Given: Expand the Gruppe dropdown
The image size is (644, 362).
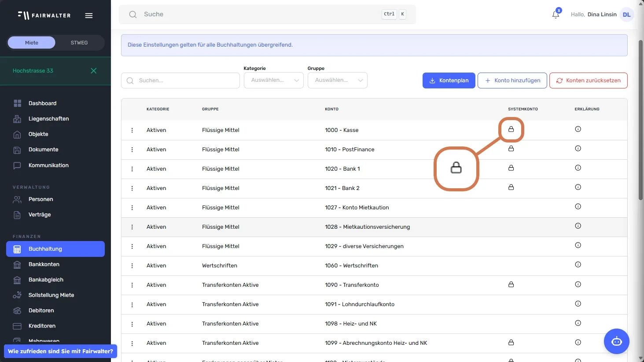Looking at the screenshot, I should pyautogui.click(x=338, y=80).
